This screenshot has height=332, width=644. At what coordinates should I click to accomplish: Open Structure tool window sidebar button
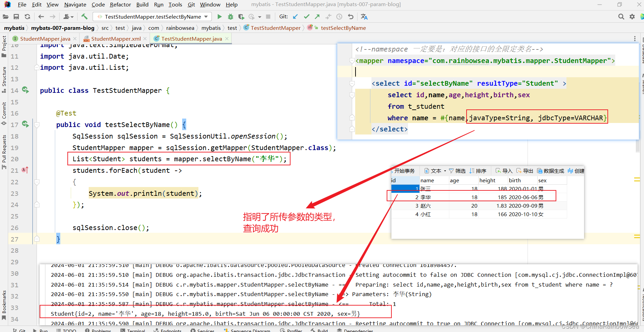click(x=4, y=80)
